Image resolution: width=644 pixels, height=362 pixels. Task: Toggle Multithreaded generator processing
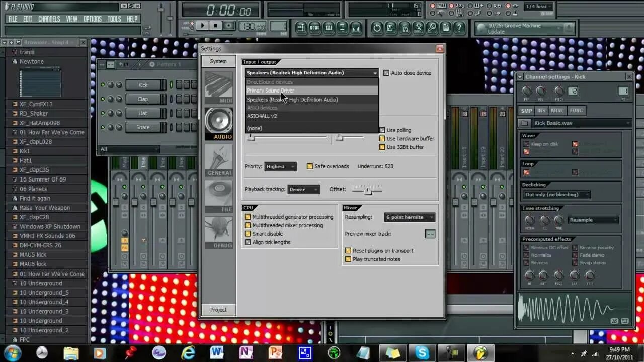click(x=248, y=217)
